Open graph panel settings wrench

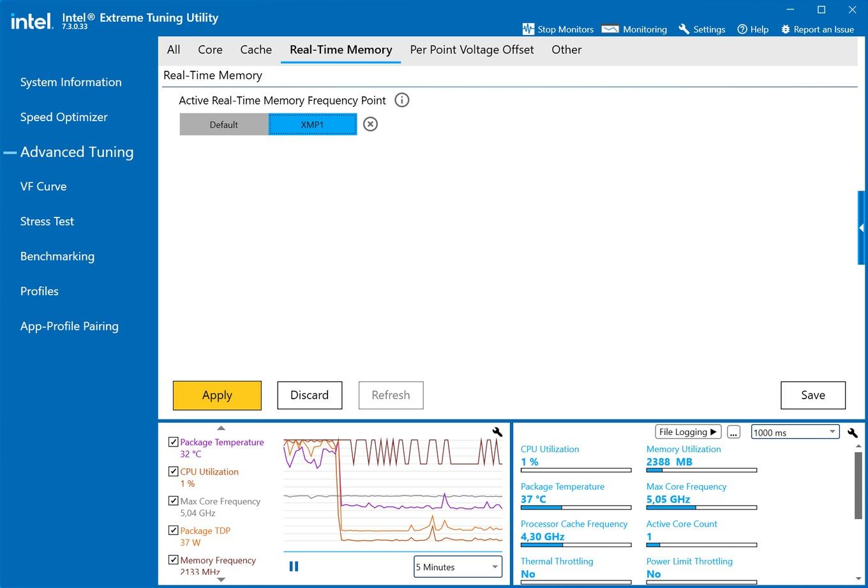pos(497,432)
